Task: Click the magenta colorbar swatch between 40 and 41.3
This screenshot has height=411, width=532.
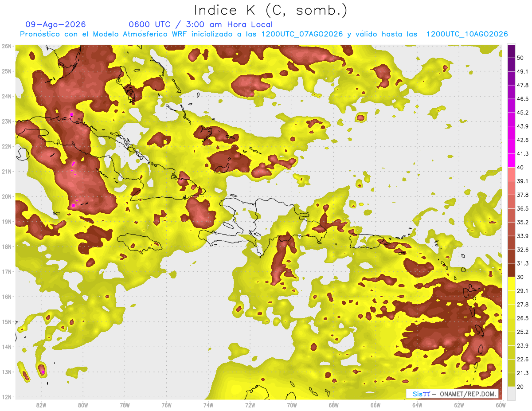Action: 511,160
